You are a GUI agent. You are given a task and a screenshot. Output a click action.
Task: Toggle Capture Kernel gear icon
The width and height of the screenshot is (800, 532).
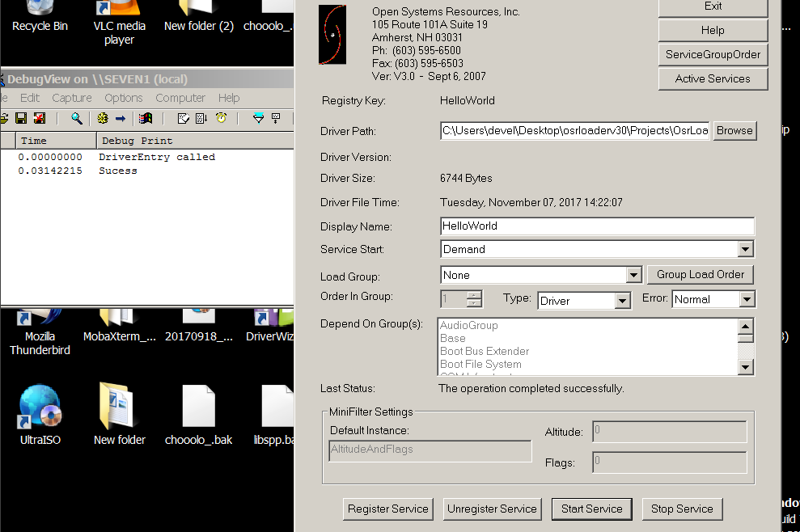[x=103, y=119]
